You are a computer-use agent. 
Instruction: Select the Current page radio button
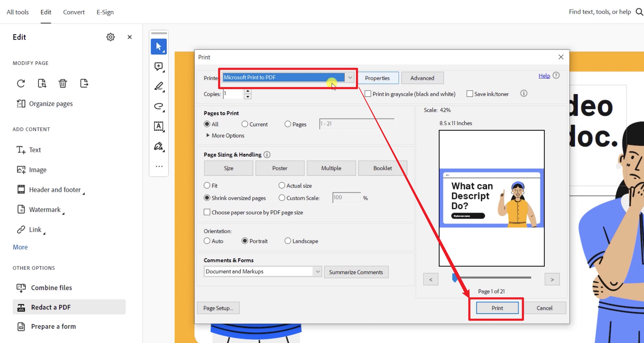click(245, 124)
